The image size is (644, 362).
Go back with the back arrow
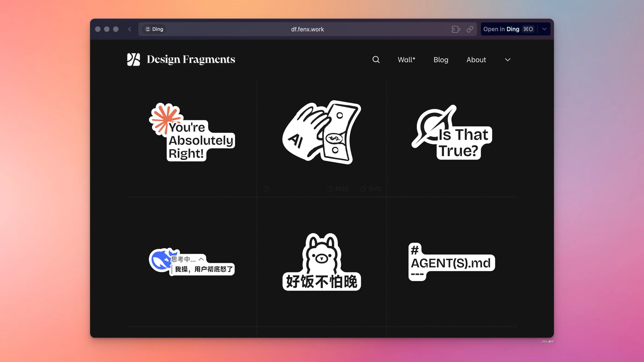tap(129, 29)
